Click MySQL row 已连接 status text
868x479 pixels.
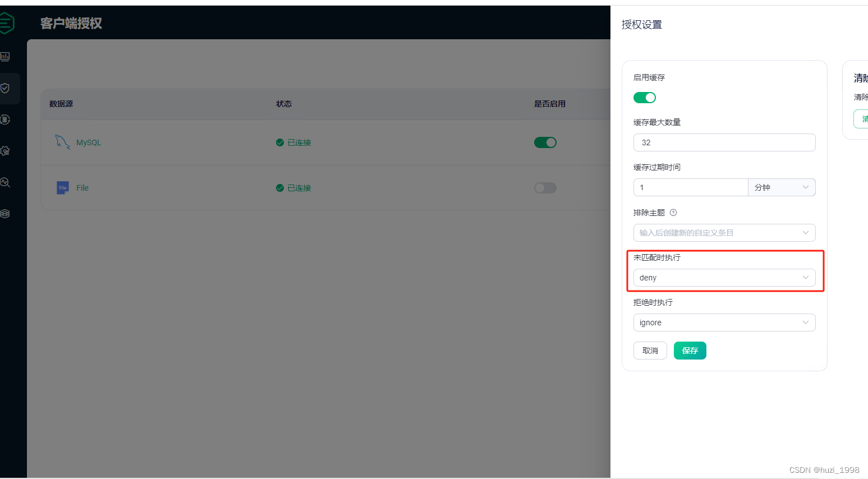pyautogui.click(x=299, y=142)
